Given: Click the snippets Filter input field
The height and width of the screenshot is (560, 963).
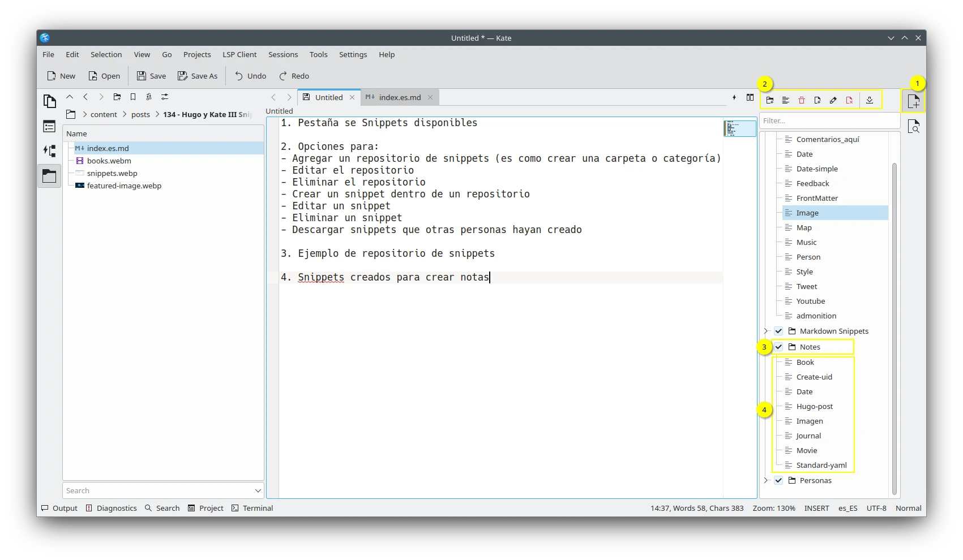Looking at the screenshot, I should (829, 120).
